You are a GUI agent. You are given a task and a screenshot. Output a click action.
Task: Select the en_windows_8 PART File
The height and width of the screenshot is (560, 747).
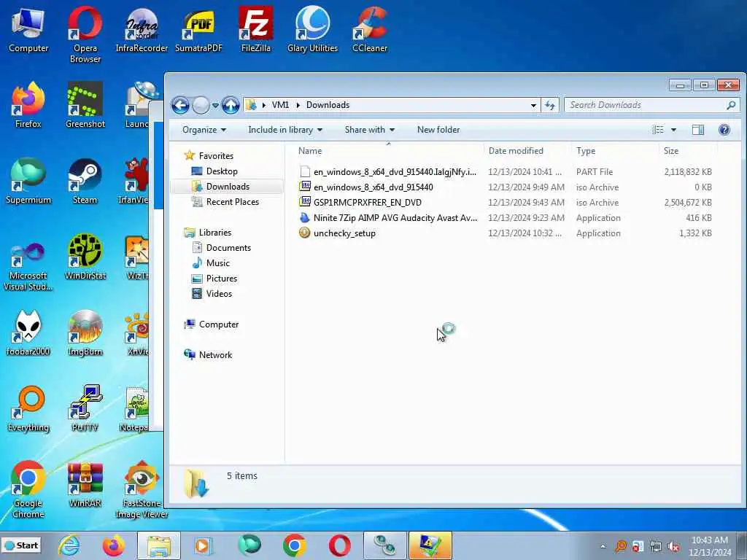pyautogui.click(x=505, y=172)
